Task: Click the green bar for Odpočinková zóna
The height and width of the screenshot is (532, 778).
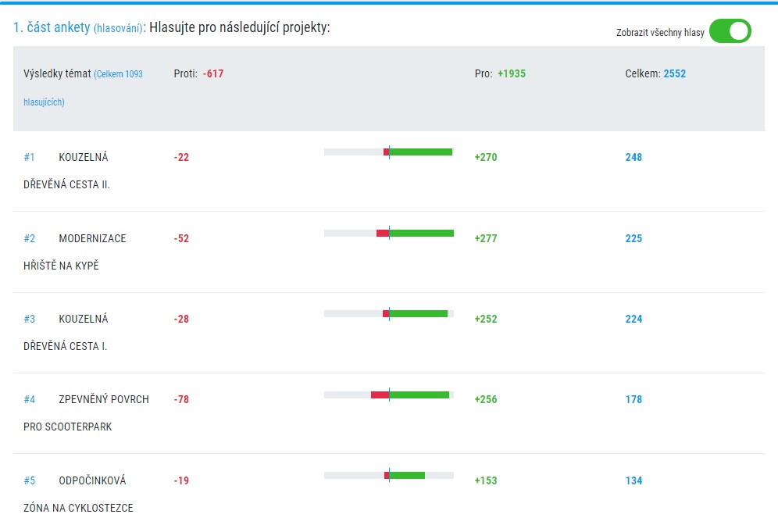Action: [x=408, y=476]
